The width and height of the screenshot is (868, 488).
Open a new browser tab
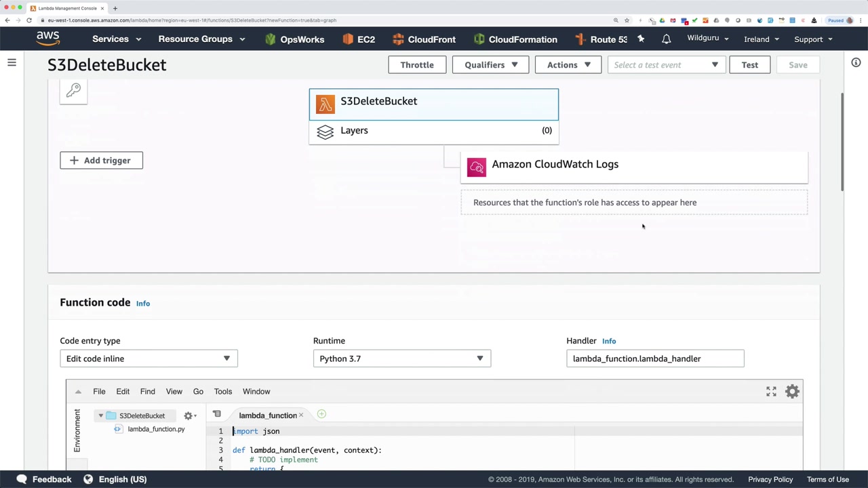pyautogui.click(x=115, y=8)
